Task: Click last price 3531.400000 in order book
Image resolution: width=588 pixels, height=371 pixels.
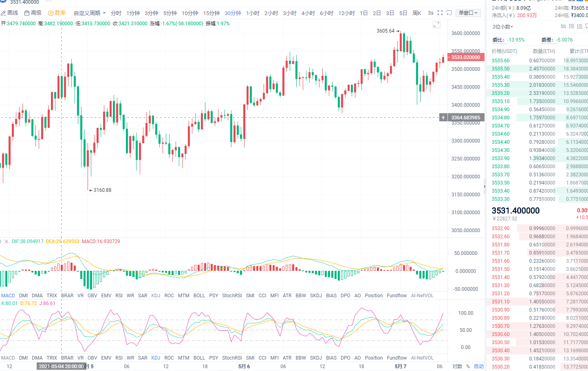Action: tap(515, 211)
